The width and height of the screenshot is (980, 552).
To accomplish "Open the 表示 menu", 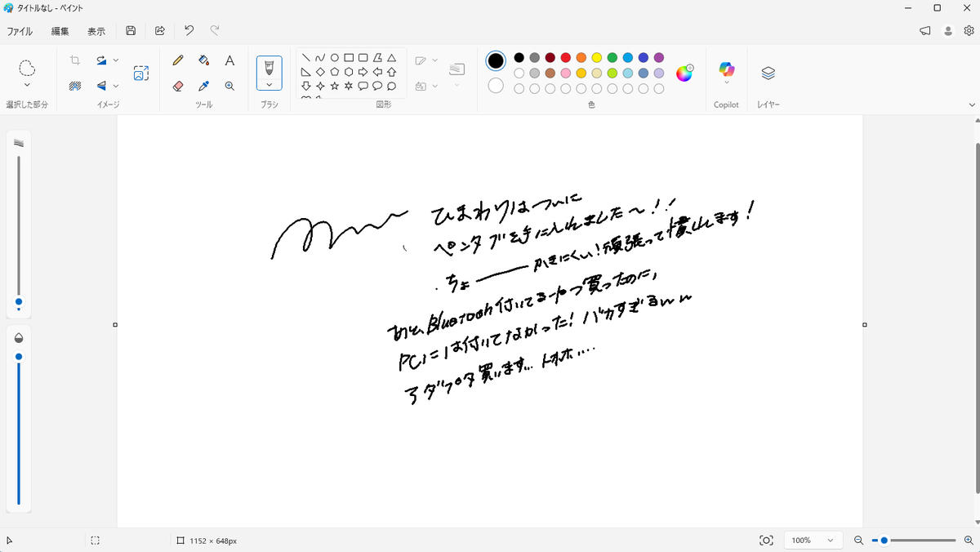I will [96, 31].
